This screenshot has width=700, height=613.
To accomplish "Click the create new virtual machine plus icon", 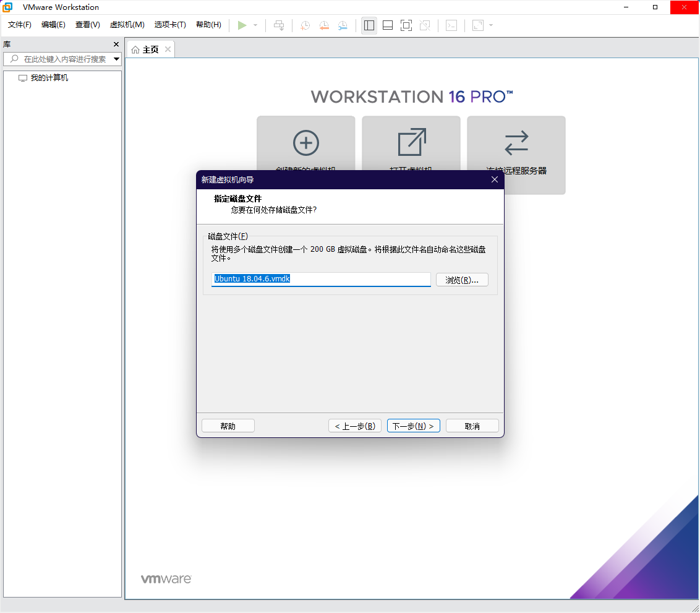I will tap(306, 143).
